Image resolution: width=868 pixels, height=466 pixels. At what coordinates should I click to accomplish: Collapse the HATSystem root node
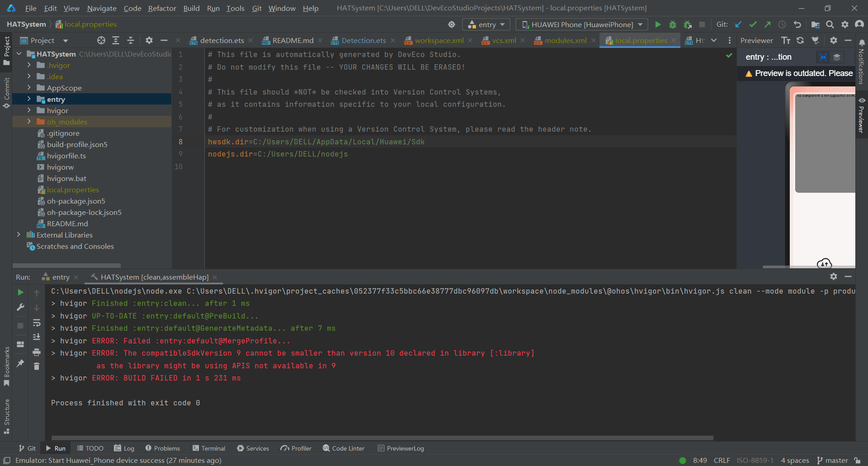19,54
